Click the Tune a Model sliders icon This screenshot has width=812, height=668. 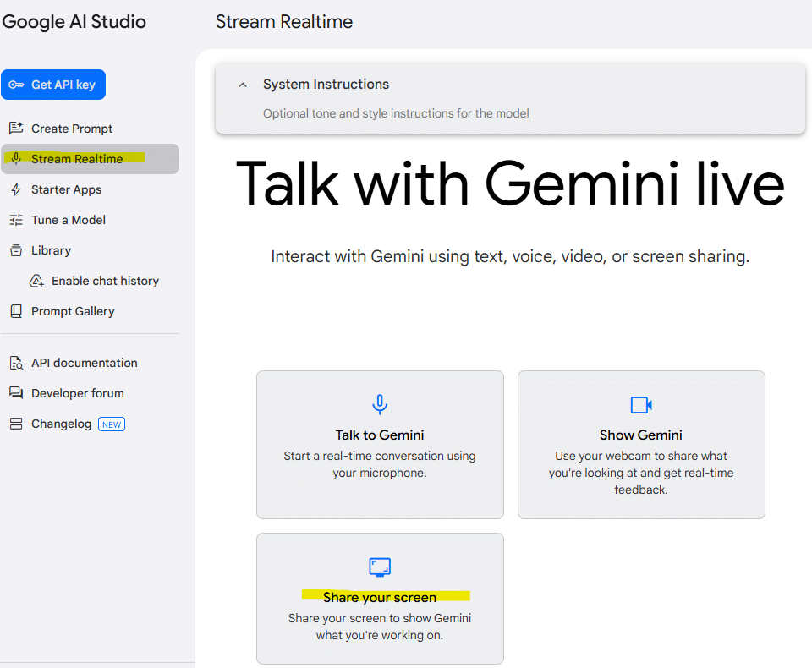(x=16, y=220)
